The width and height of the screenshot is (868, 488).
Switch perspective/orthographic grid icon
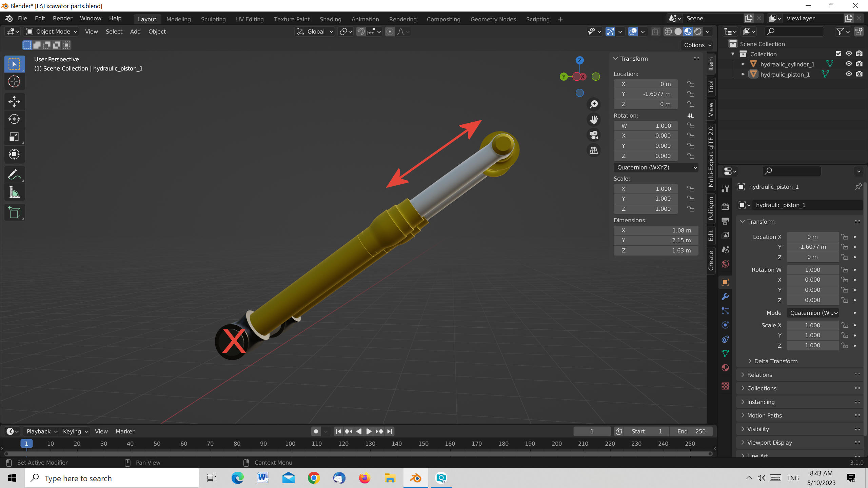pyautogui.click(x=594, y=150)
